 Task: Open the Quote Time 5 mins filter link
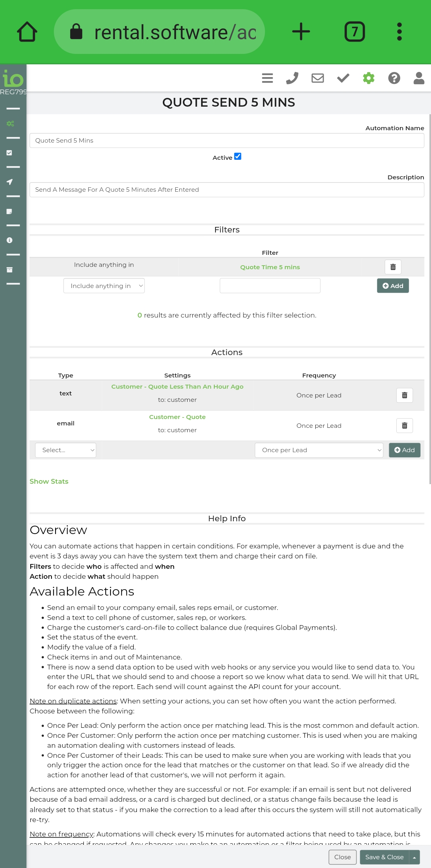(x=270, y=267)
